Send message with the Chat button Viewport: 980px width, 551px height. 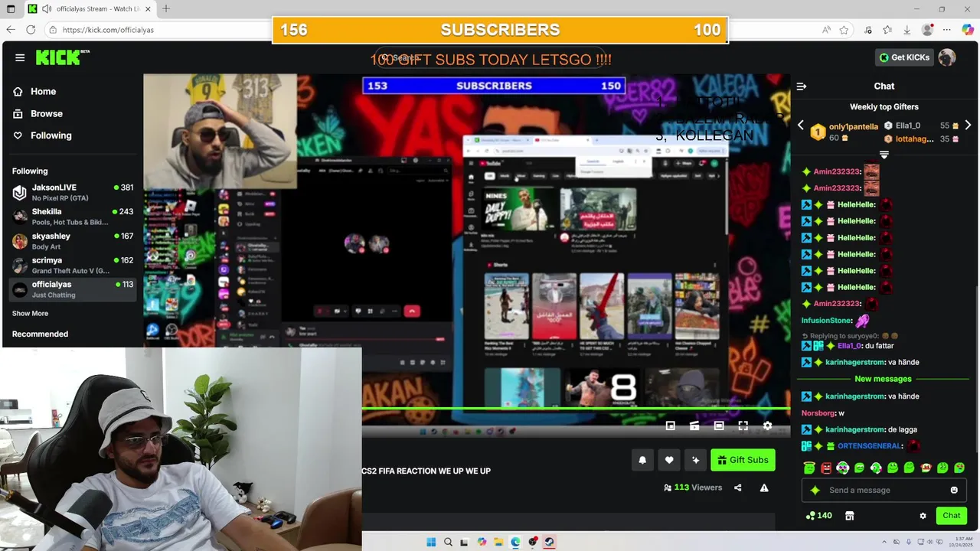tap(951, 516)
